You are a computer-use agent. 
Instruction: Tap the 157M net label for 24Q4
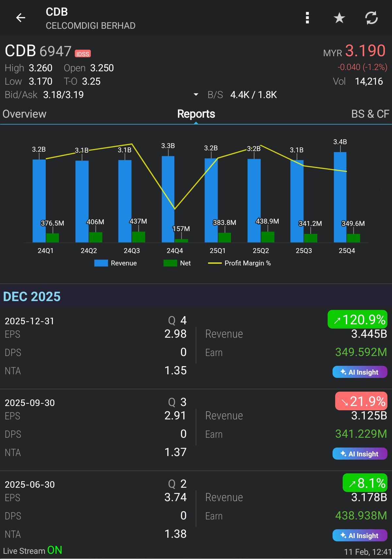[x=181, y=229]
